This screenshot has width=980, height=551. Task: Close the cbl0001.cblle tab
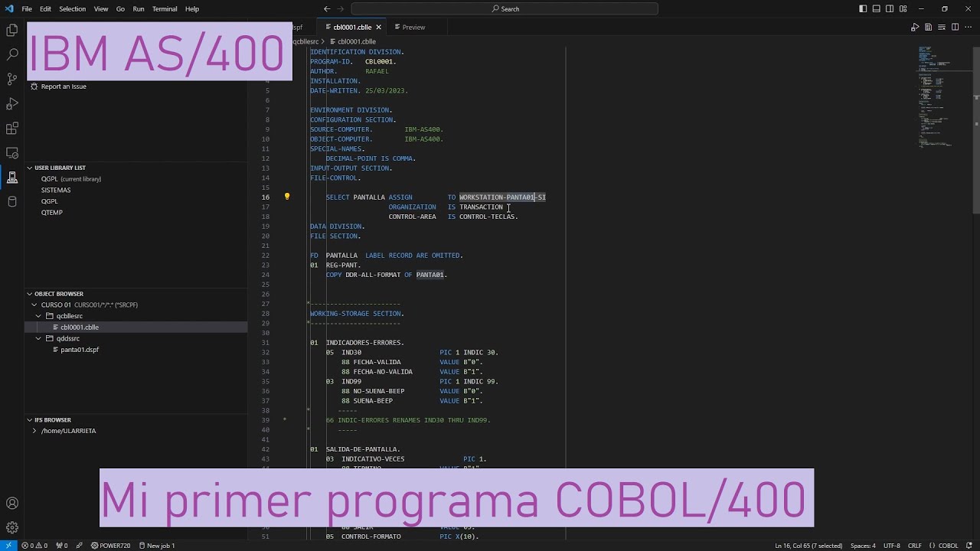378,28
